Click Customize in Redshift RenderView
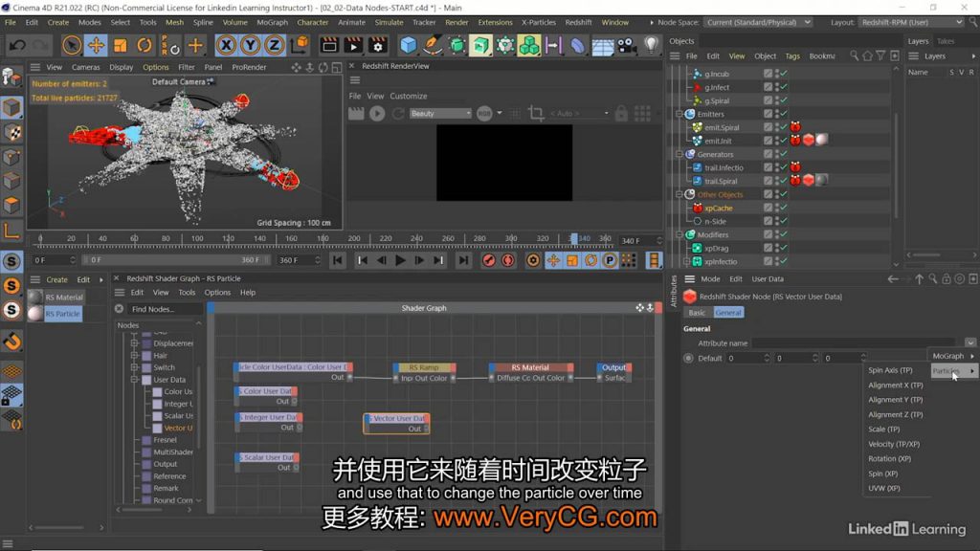Viewport: 980px width, 551px height. [x=408, y=97]
